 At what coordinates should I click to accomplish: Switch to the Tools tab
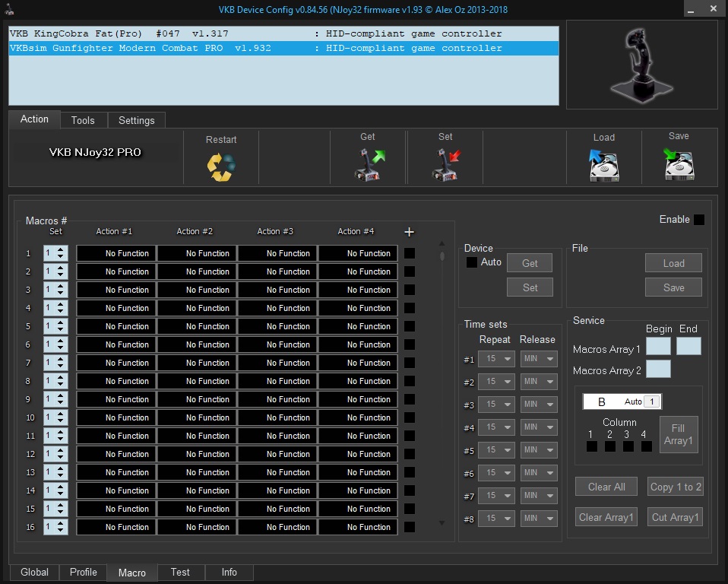coord(83,120)
